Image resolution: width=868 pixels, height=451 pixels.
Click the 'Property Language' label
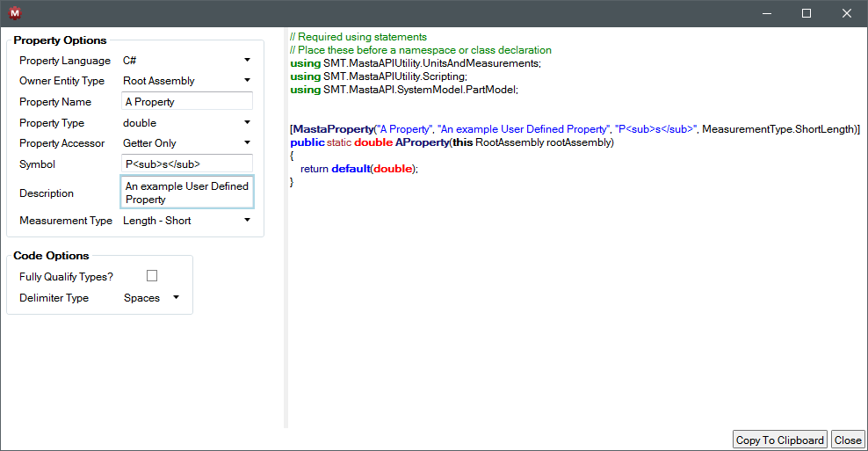[65, 61]
